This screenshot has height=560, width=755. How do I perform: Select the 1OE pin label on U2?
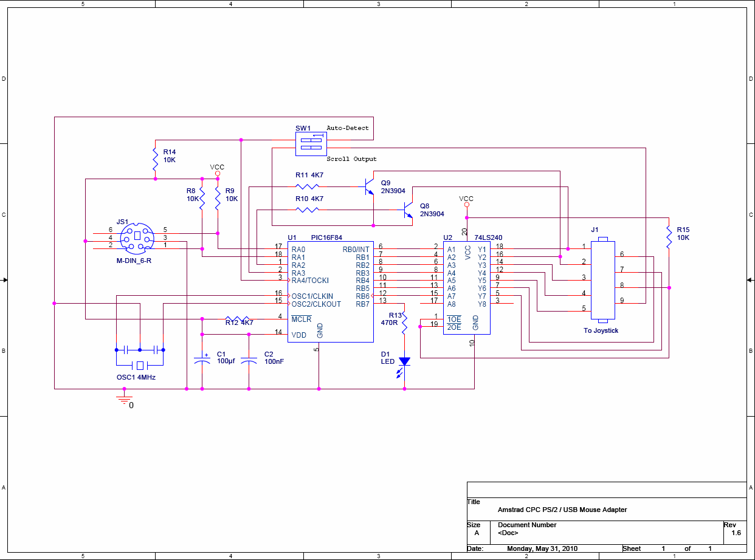pyautogui.click(x=454, y=319)
